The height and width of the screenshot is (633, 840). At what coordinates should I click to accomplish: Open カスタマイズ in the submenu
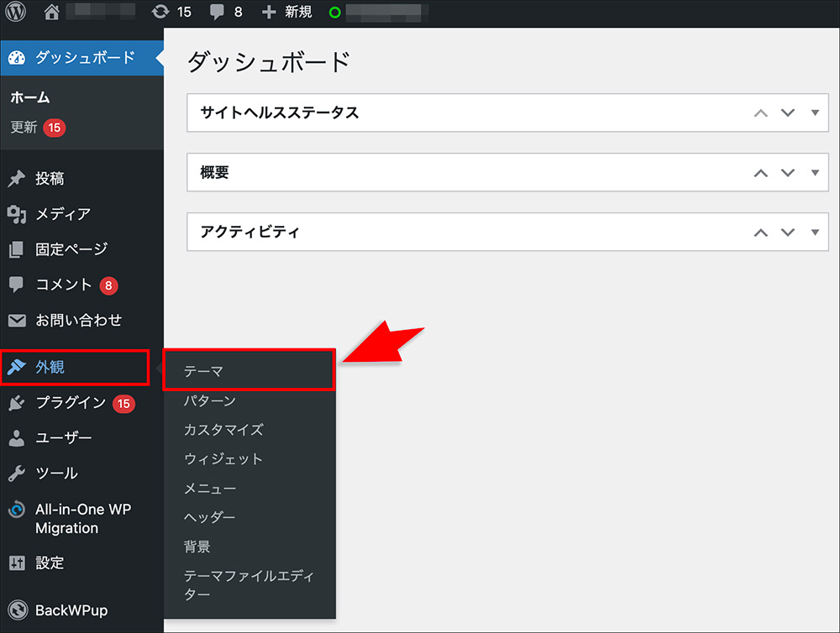pos(223,430)
